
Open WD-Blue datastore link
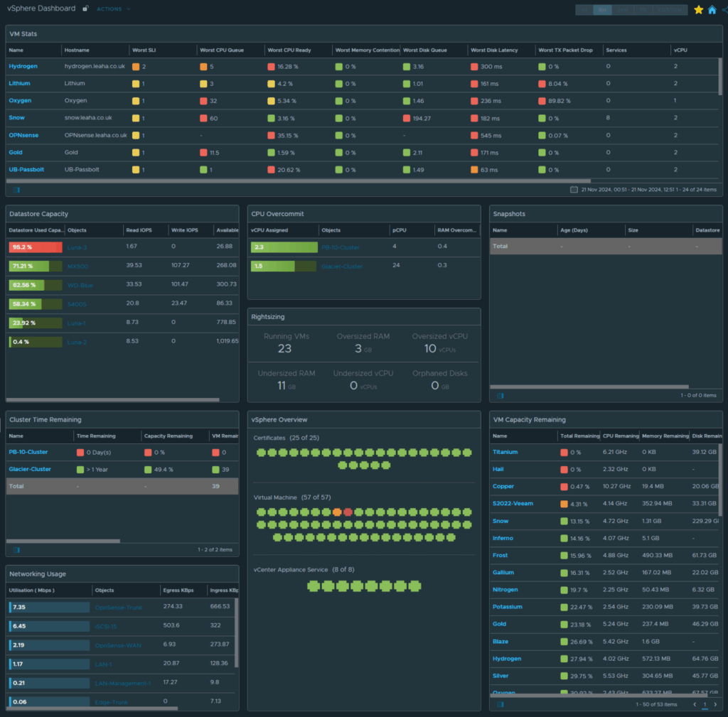(x=80, y=286)
